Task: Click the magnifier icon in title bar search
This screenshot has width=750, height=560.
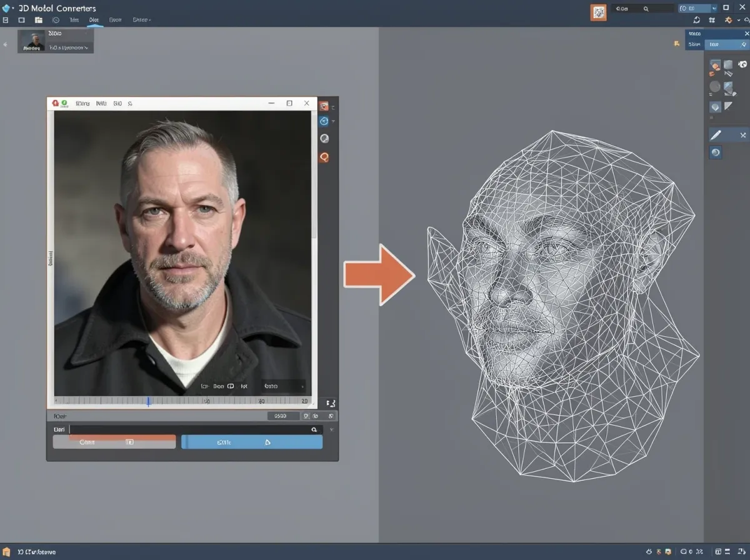Action: (x=646, y=9)
